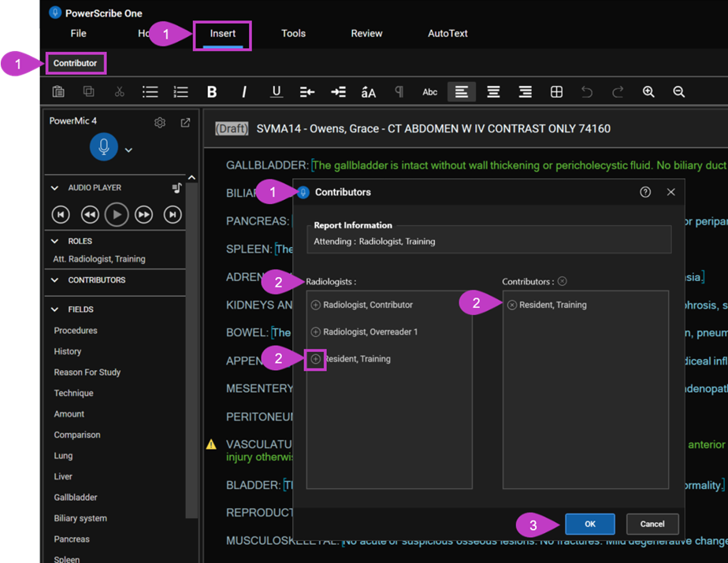Open the Tools tab

293,33
